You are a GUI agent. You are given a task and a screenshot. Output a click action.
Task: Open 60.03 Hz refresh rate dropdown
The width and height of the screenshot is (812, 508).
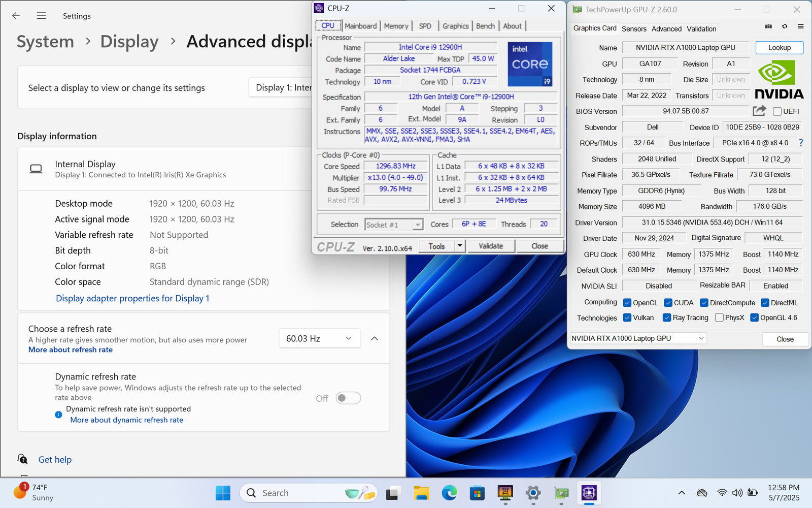pyautogui.click(x=320, y=338)
